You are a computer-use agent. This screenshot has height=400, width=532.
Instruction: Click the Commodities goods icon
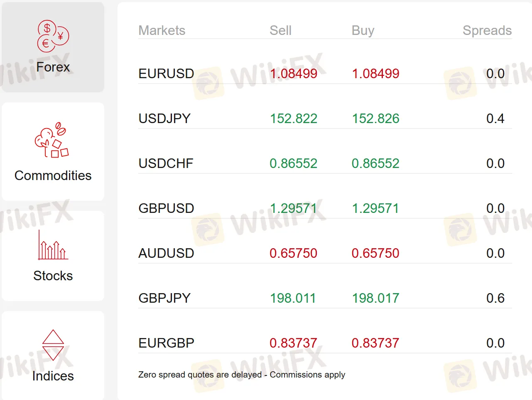pyautogui.click(x=52, y=141)
